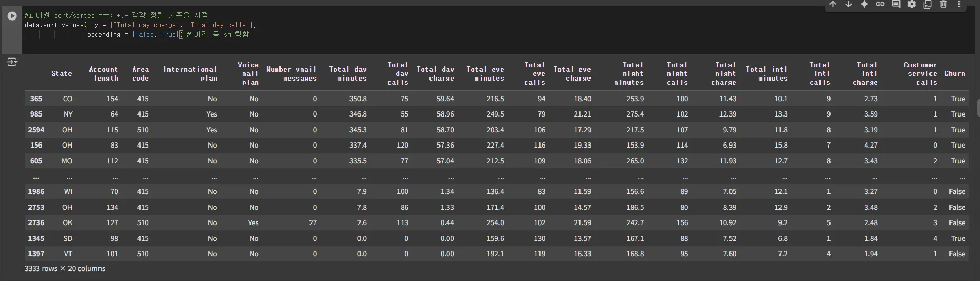Click the "Total day calls" header
The height and width of the screenshot is (281, 980).
tap(398, 74)
